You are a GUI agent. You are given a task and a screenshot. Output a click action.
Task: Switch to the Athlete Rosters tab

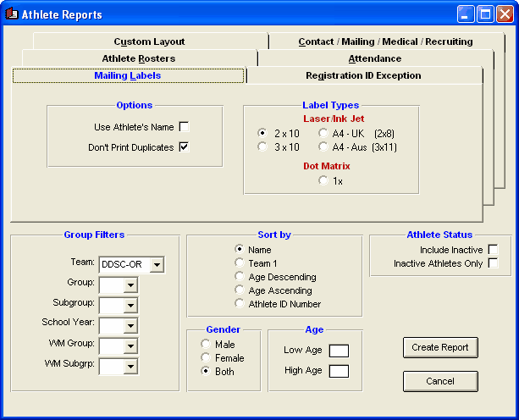tap(139, 58)
